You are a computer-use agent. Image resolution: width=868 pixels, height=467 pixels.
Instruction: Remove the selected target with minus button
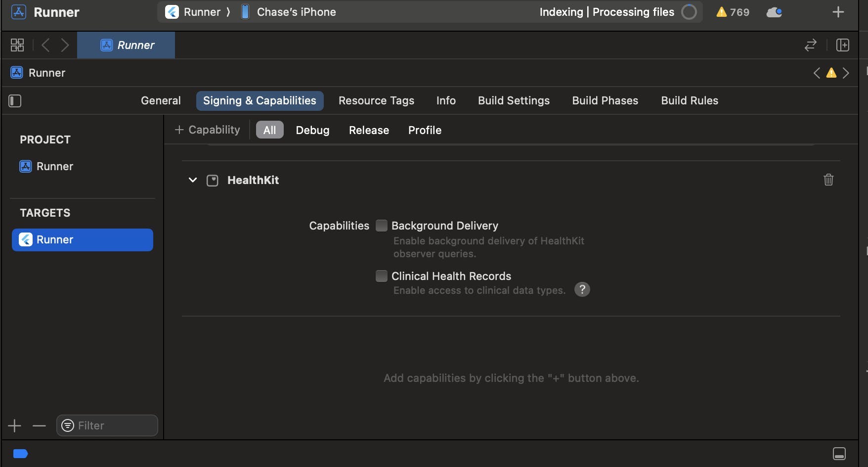tap(39, 425)
